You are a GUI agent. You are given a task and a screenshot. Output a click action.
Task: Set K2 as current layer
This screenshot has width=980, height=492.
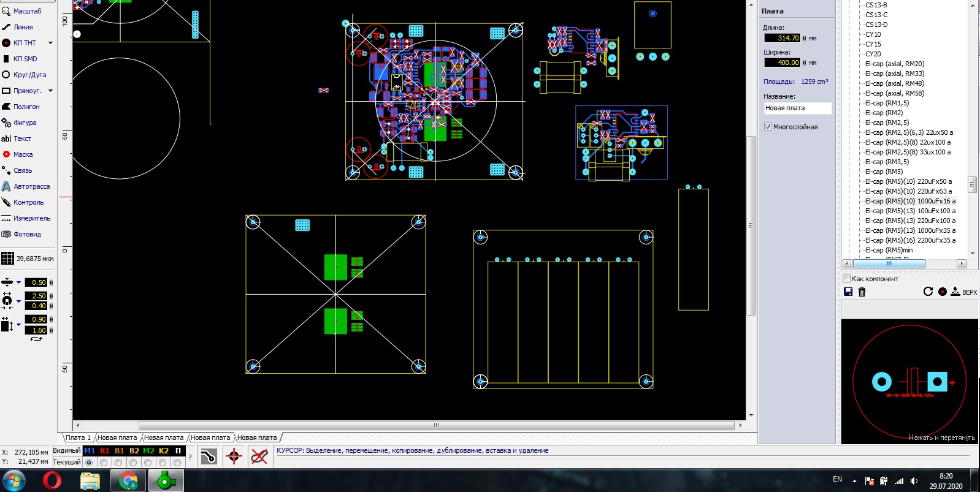coord(163,463)
